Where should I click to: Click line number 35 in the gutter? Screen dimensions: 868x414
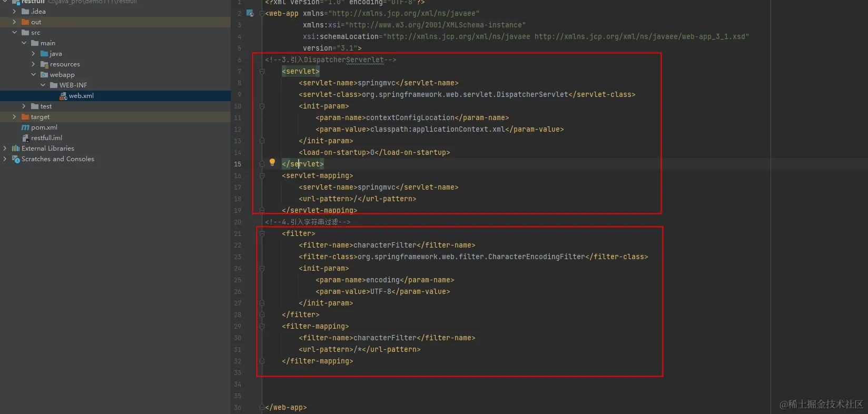(238, 396)
